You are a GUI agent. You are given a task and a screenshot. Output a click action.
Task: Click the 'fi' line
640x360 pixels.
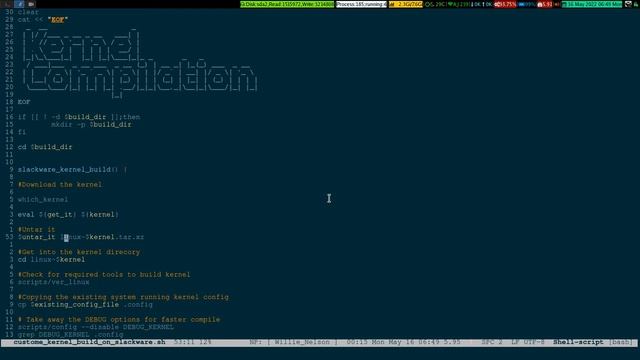[x=22, y=132]
